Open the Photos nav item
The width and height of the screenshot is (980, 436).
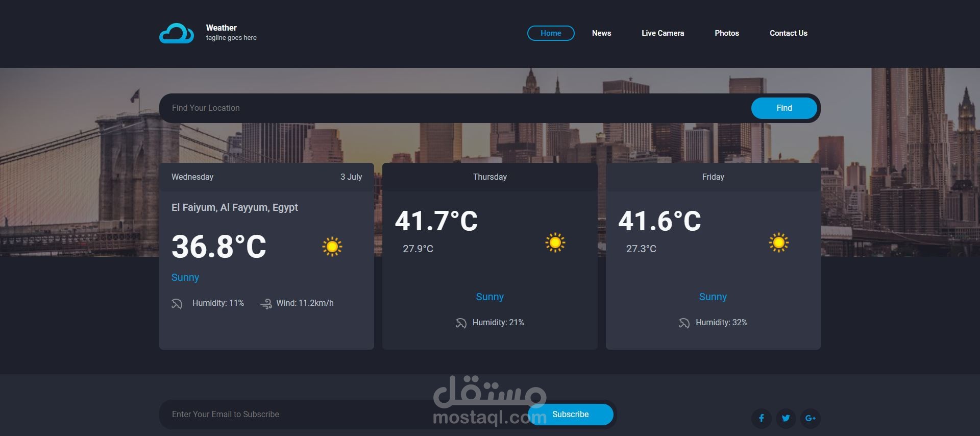tap(727, 33)
